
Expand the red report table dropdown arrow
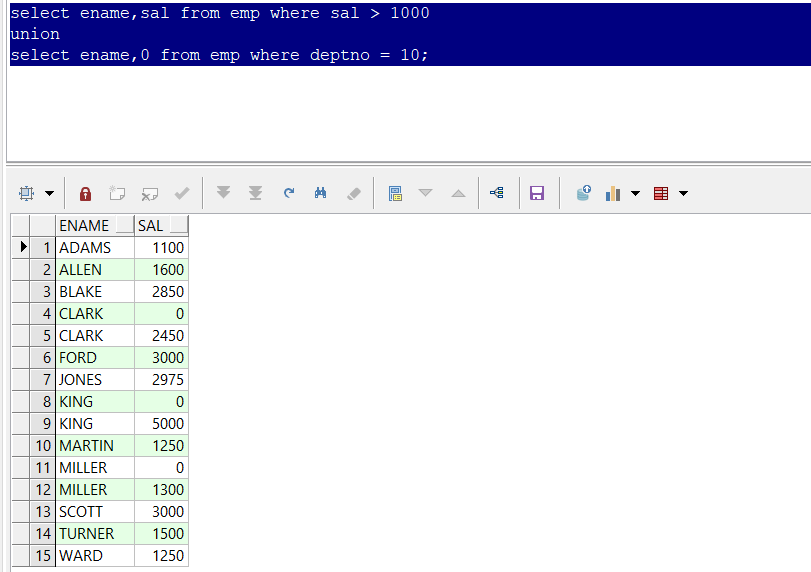pyautogui.click(x=683, y=193)
